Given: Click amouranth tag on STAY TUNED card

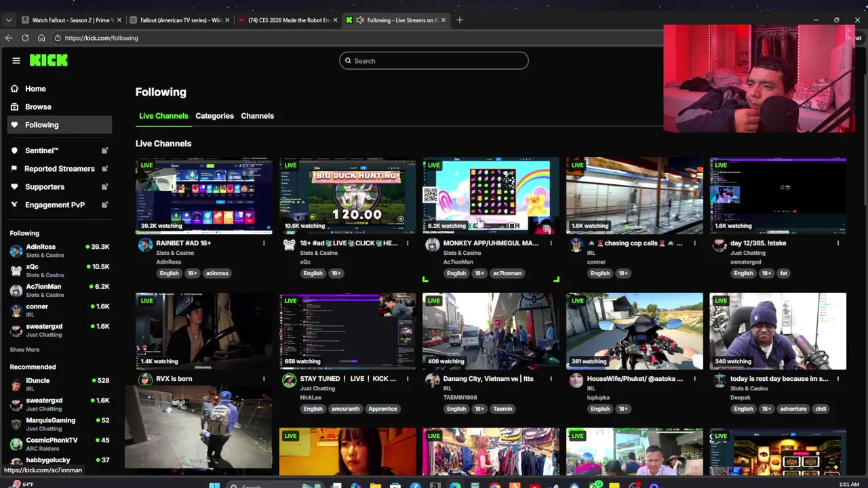Looking at the screenshot, I should 345,409.
